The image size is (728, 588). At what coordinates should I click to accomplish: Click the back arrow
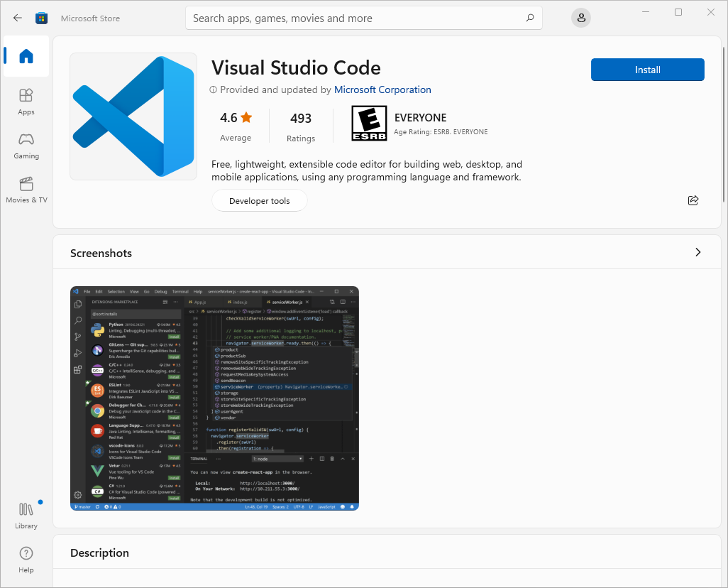17,18
